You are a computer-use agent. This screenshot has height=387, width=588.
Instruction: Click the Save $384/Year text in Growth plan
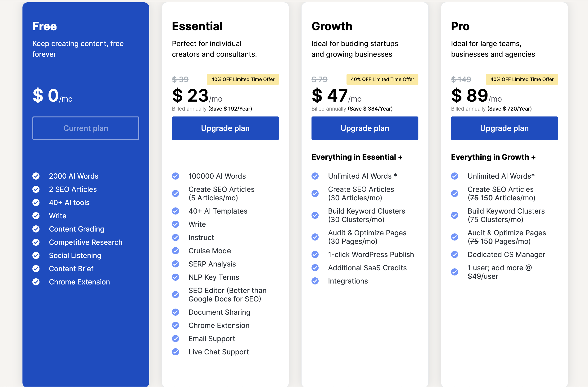pos(370,109)
